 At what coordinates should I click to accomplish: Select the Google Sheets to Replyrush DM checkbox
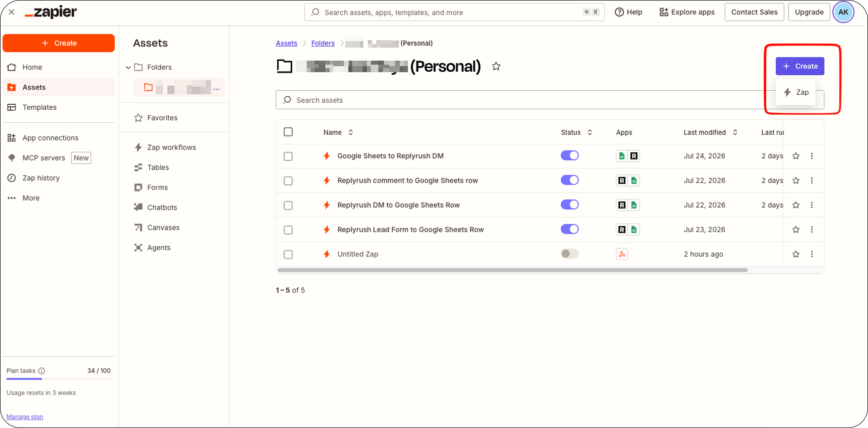point(288,156)
